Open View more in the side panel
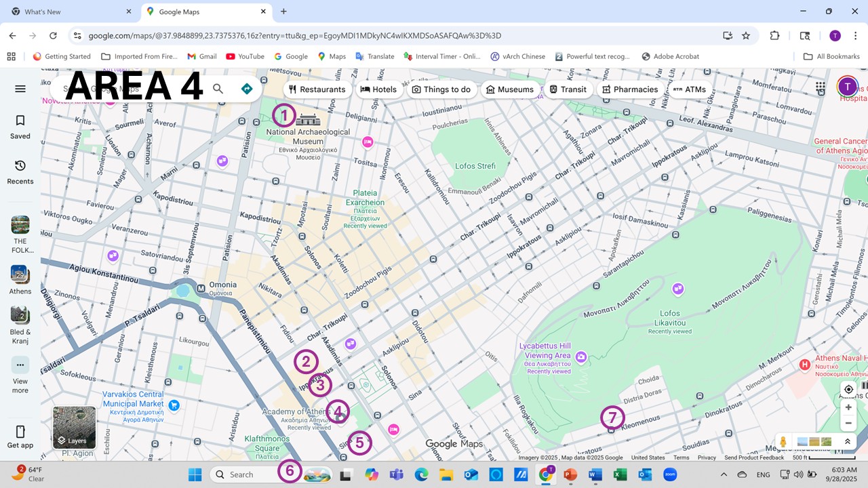 pos(20,375)
